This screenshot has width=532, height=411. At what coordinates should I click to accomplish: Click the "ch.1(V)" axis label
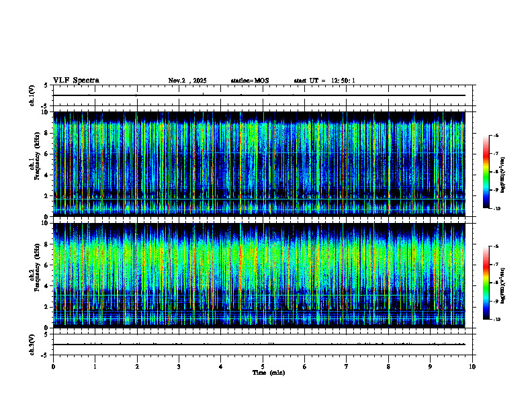[32, 95]
